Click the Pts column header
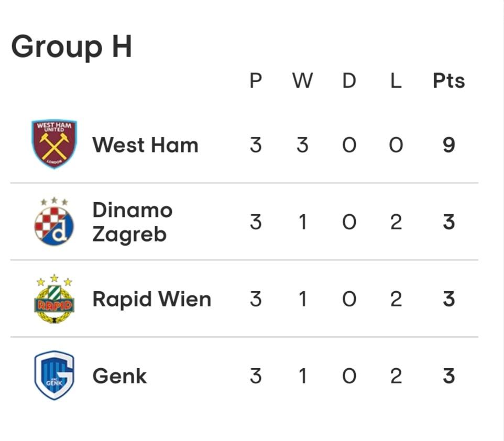This screenshot has height=441, width=504. tap(448, 81)
